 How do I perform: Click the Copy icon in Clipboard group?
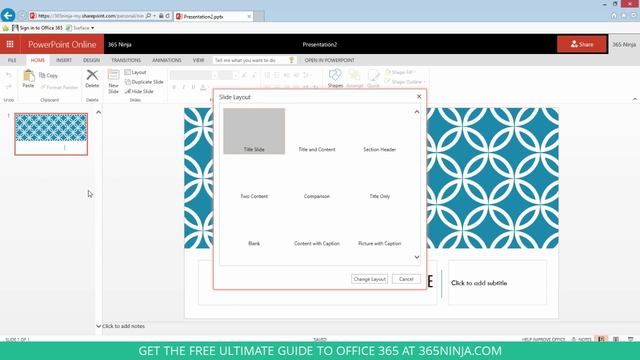[x=42, y=75]
